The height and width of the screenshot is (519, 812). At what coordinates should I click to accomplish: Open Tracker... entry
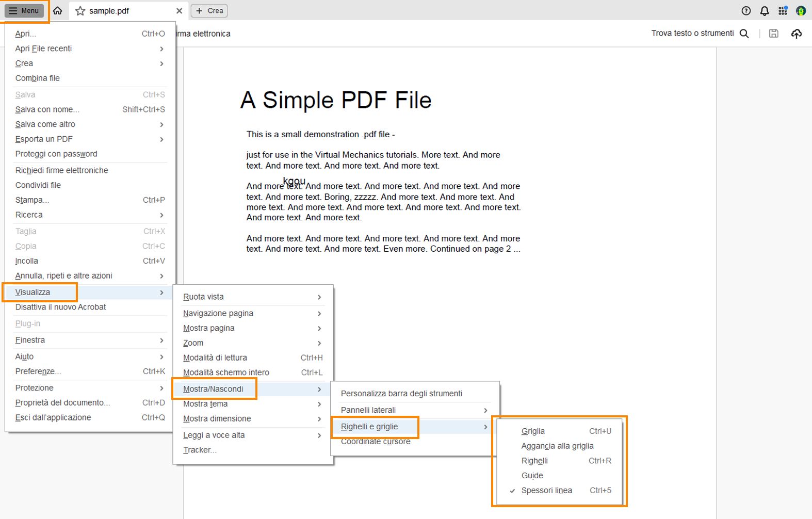(x=253, y=450)
